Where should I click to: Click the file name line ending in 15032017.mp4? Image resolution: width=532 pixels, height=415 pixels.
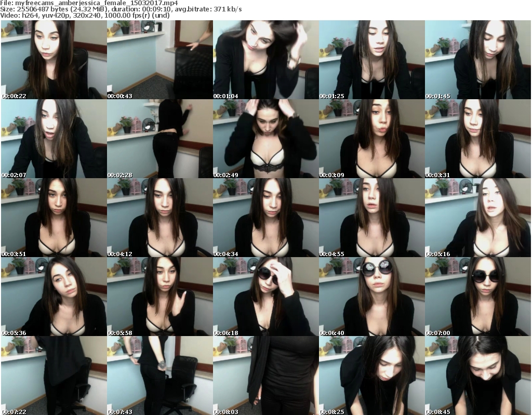(x=89, y=3)
